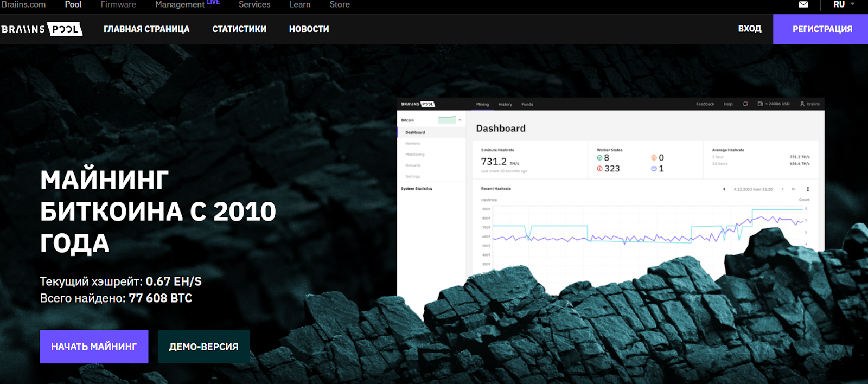
Task: Collapse the Bitcoin sidebar section
Action: tap(459, 120)
